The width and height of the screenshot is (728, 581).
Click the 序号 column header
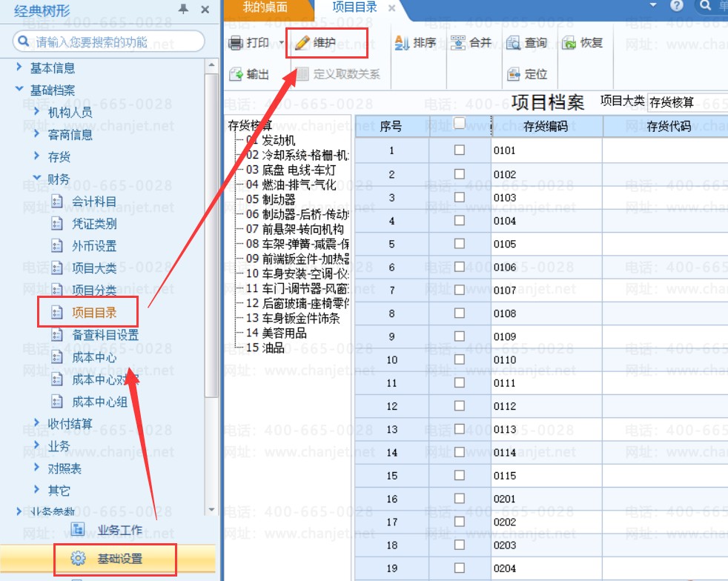pyautogui.click(x=391, y=126)
